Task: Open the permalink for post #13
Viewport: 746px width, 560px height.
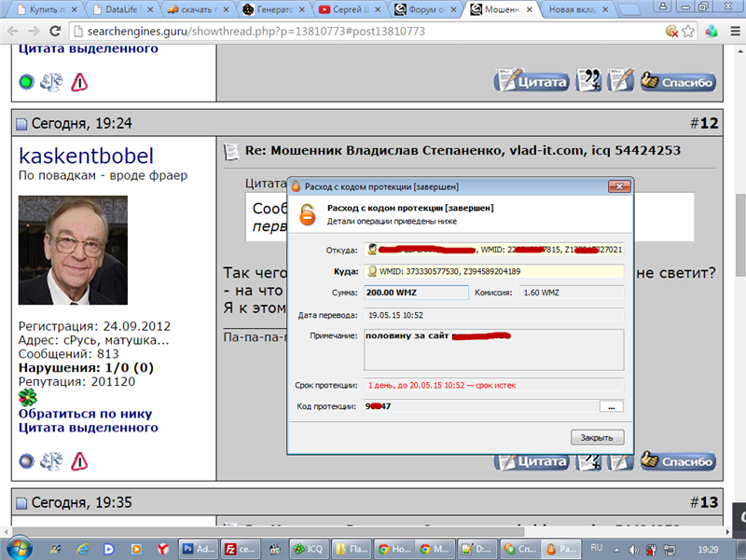Action: [x=704, y=502]
